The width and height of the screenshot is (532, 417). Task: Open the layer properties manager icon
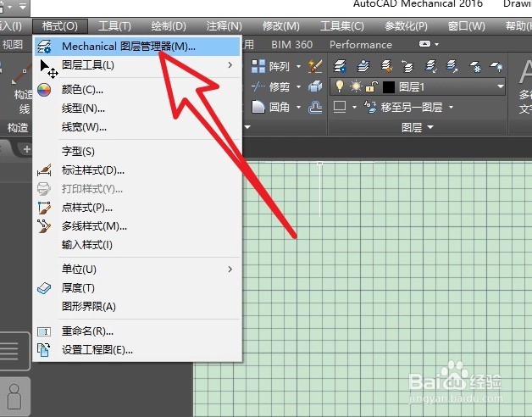[x=340, y=66]
